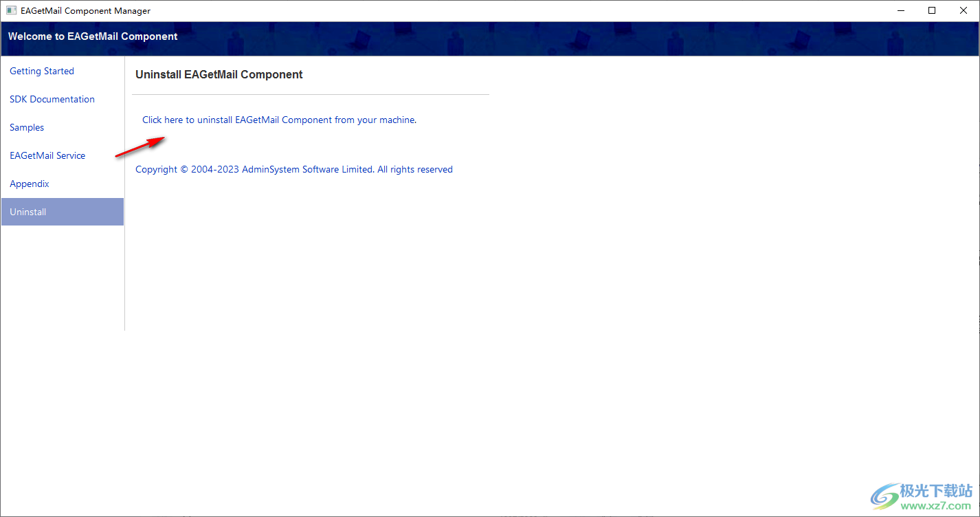Select EAGetMail Service in sidebar
This screenshot has width=980, height=517.
(47, 155)
